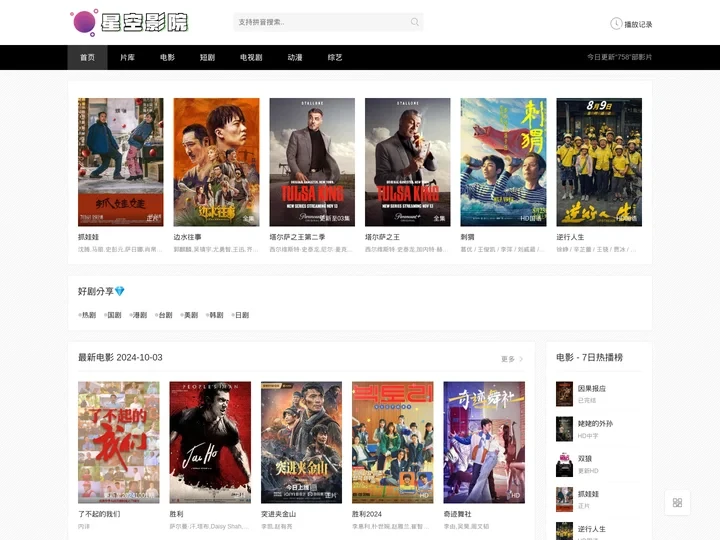Click the 星空影院 site logo
Screen dimensions: 720x540
coord(129,22)
